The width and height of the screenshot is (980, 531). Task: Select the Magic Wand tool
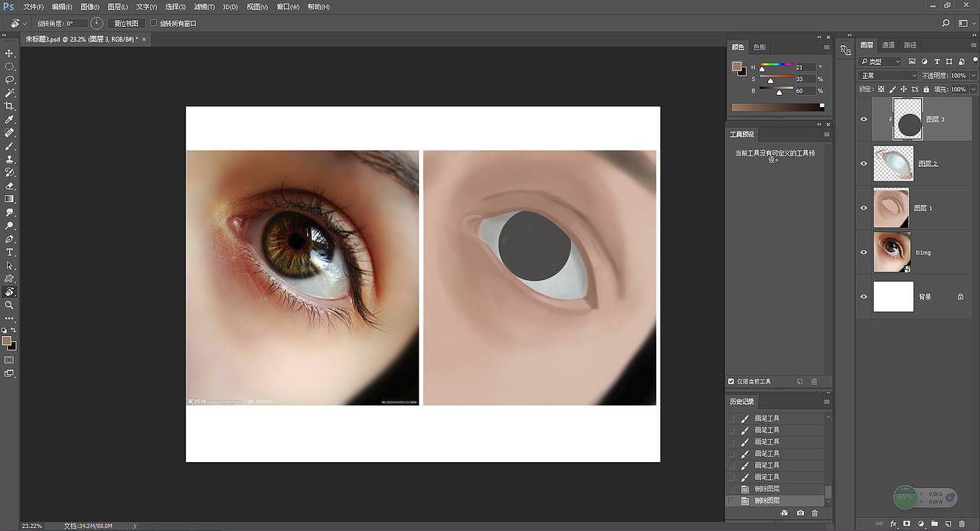pyautogui.click(x=10, y=93)
